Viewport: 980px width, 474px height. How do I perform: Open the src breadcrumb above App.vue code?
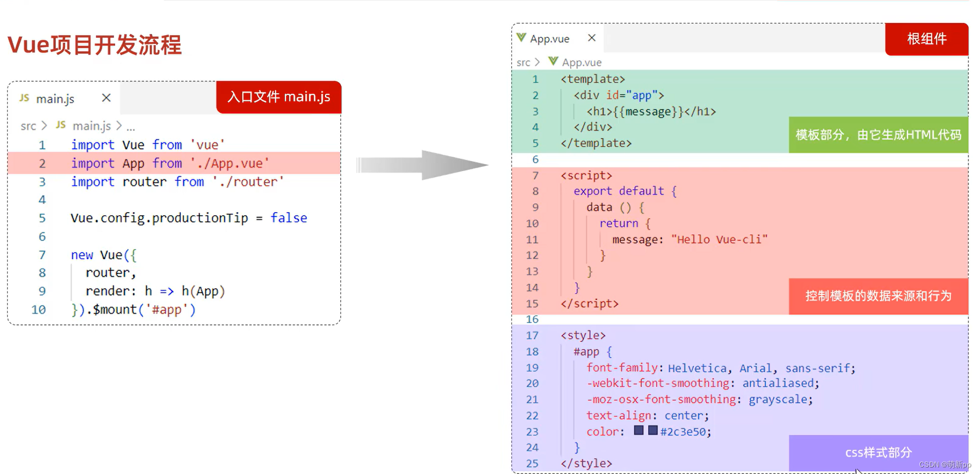523,62
